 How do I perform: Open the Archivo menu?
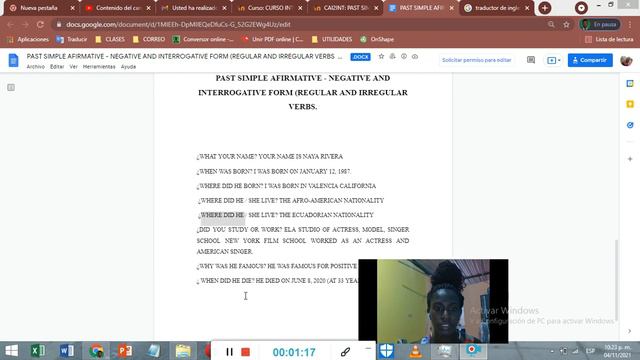point(36,67)
